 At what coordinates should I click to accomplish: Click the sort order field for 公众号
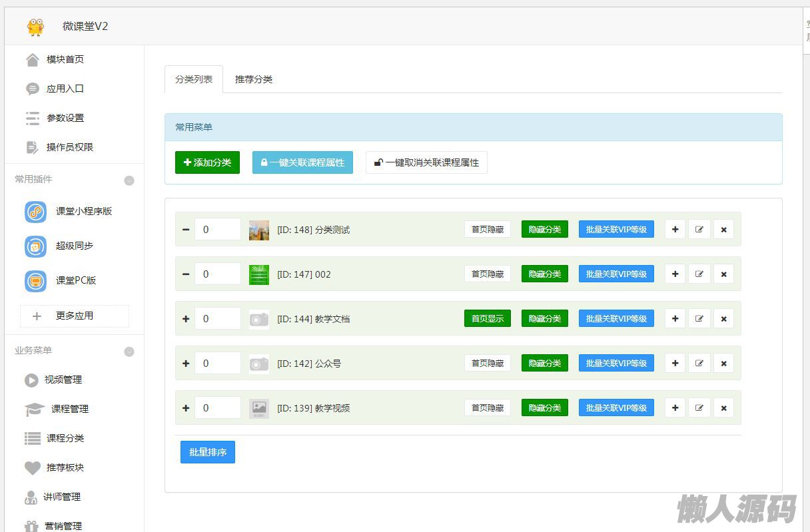pos(217,364)
